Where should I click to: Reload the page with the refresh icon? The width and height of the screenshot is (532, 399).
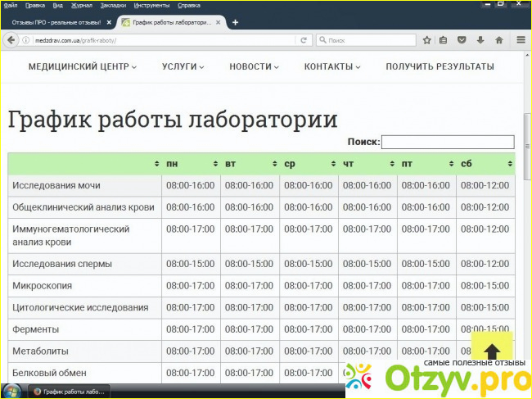click(x=304, y=39)
